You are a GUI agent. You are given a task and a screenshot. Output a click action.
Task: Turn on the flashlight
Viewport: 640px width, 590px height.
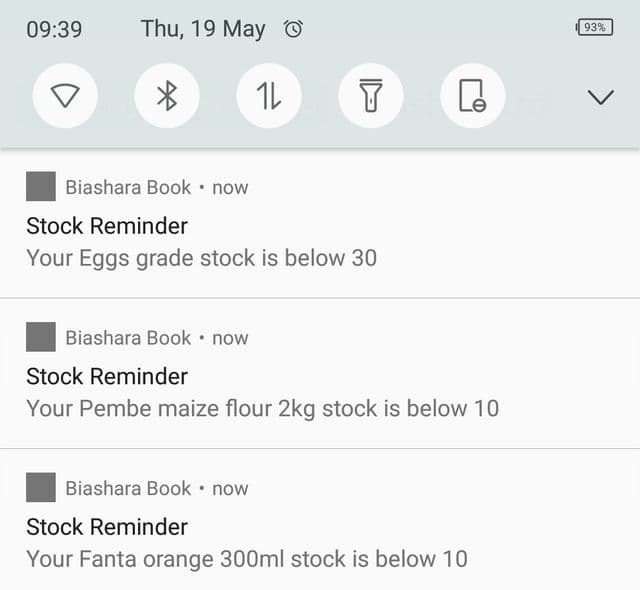coord(371,96)
